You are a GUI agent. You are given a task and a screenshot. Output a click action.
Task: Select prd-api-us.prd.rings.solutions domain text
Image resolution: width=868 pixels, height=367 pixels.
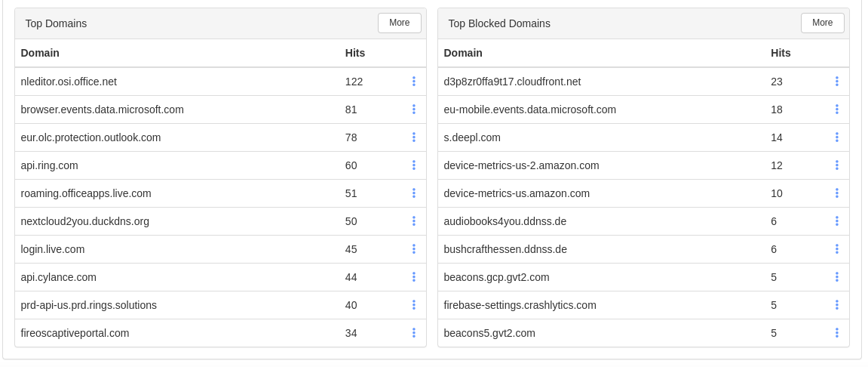click(88, 306)
